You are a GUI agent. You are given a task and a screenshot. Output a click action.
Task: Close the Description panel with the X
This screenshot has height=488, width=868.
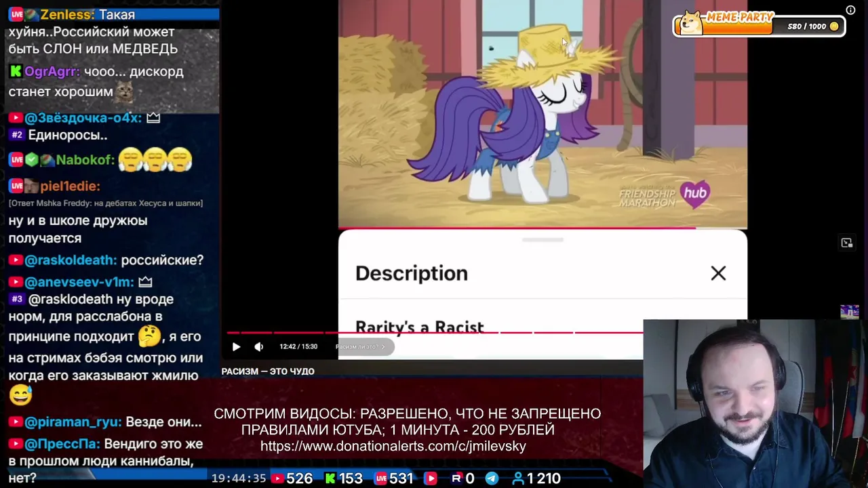[x=718, y=273]
